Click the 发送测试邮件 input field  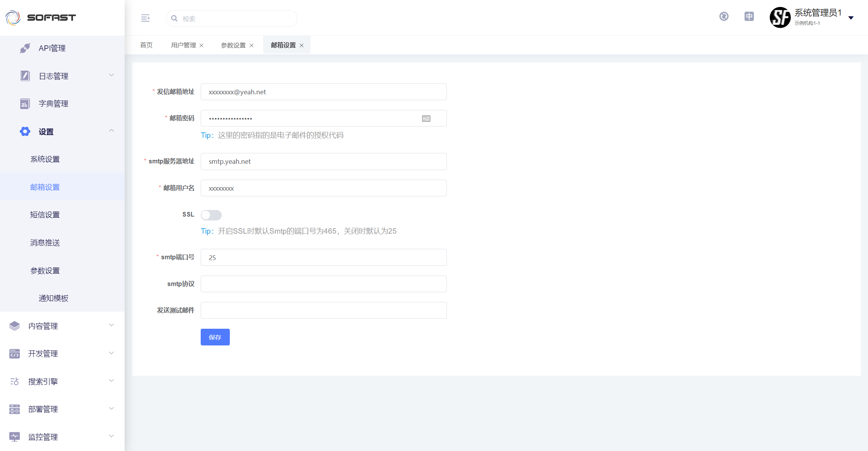(323, 310)
